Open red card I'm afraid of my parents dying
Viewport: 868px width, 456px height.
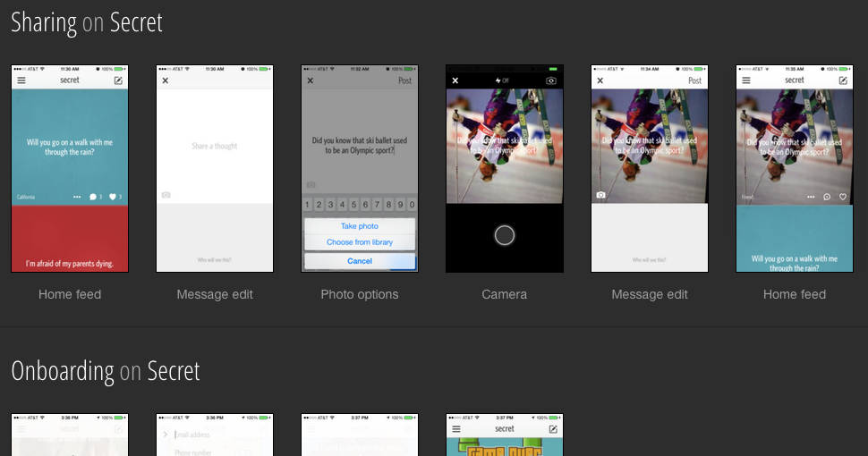tap(70, 239)
